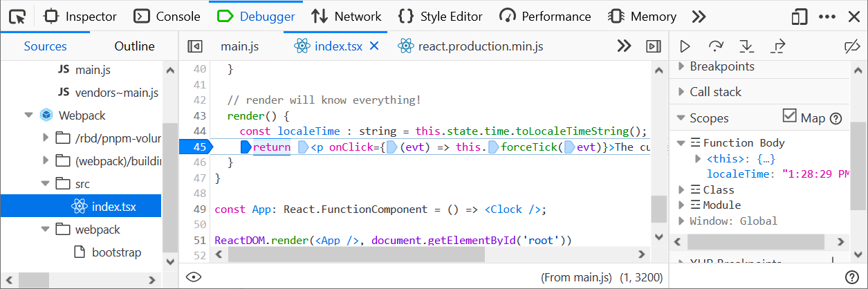Click the Step Out button

coord(779,46)
